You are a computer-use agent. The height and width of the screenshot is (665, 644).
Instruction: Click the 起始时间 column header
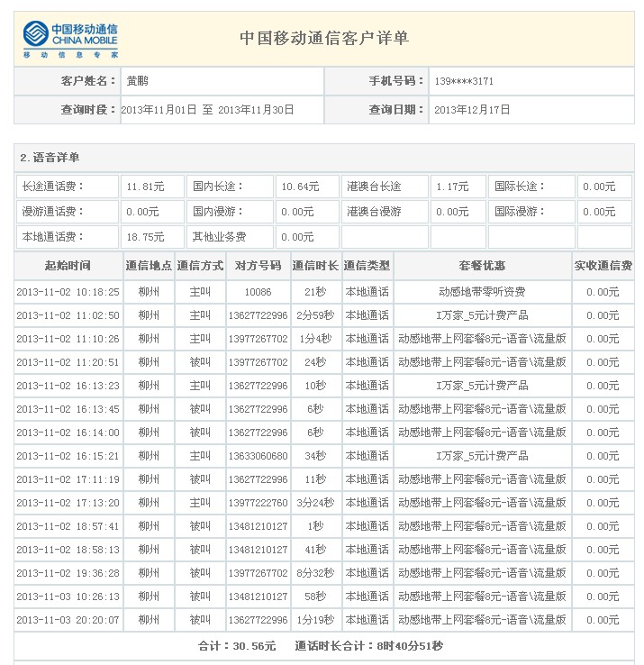pos(68,266)
